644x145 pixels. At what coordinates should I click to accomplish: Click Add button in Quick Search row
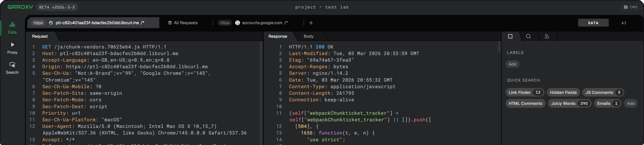[630, 103]
